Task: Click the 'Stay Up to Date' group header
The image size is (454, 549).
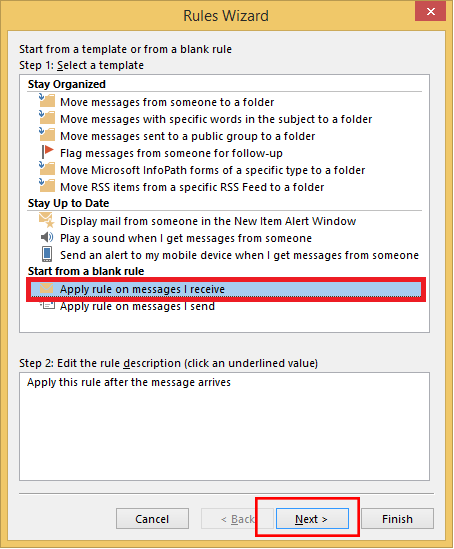Action: 69,203
